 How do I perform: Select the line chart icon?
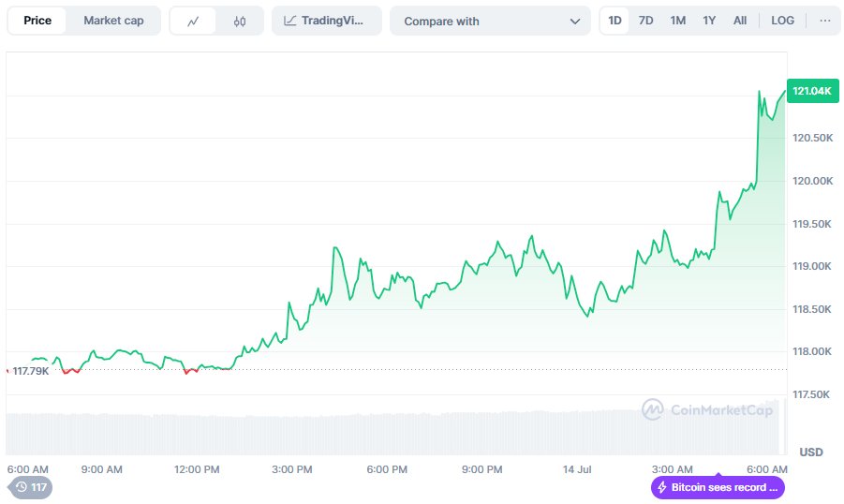point(193,22)
